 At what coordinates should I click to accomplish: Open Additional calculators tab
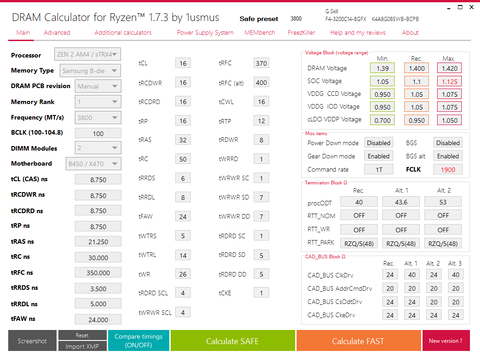click(123, 33)
